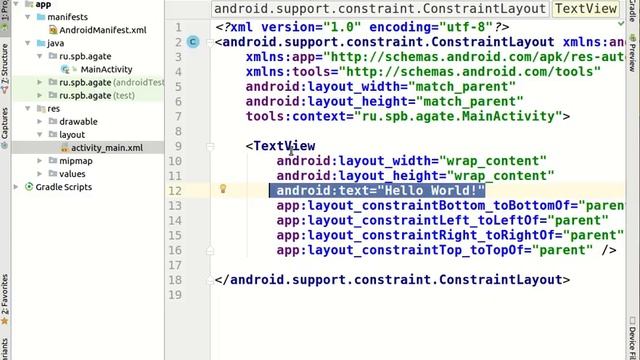Collapse the manifests folder

point(28,17)
